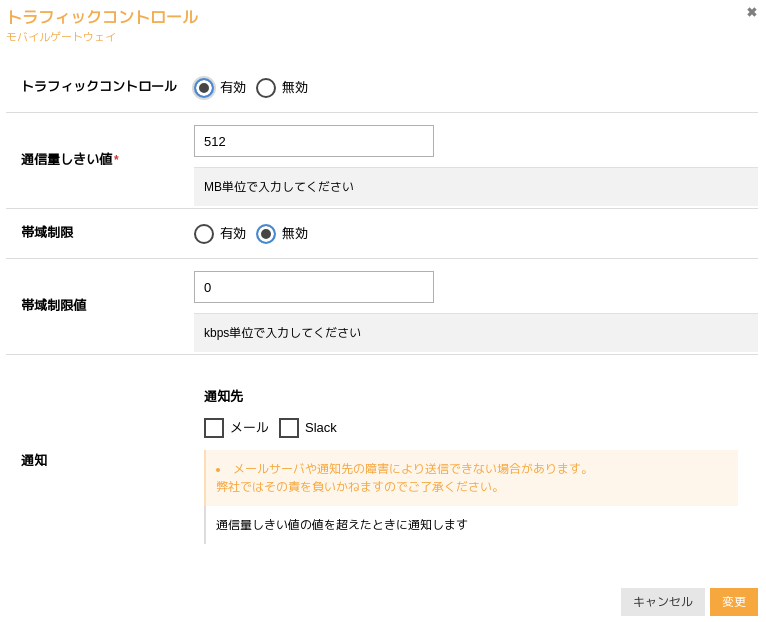Click the モバイルゲートウェイ subtitle text
The height and width of the screenshot is (622, 766).
(61, 37)
